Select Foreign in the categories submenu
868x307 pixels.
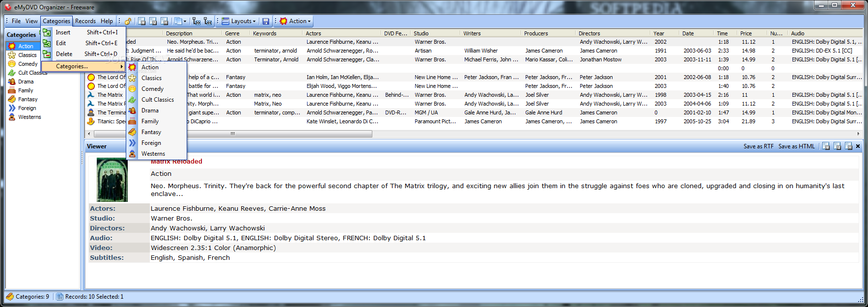[x=157, y=143]
